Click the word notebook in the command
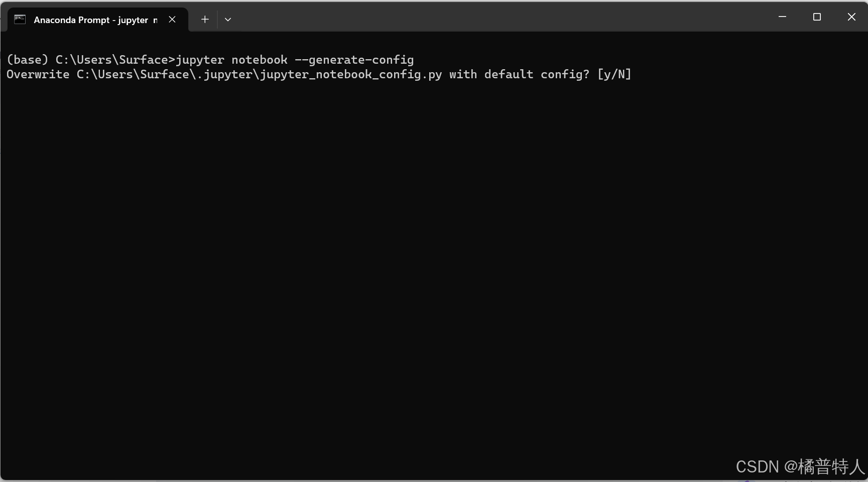868x482 pixels. point(260,60)
